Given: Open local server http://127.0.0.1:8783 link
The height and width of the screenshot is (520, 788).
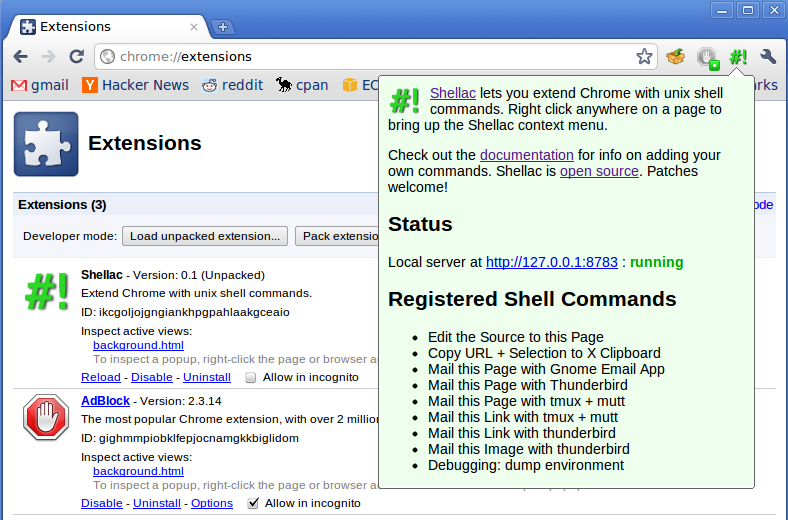Looking at the screenshot, I should click(x=552, y=262).
